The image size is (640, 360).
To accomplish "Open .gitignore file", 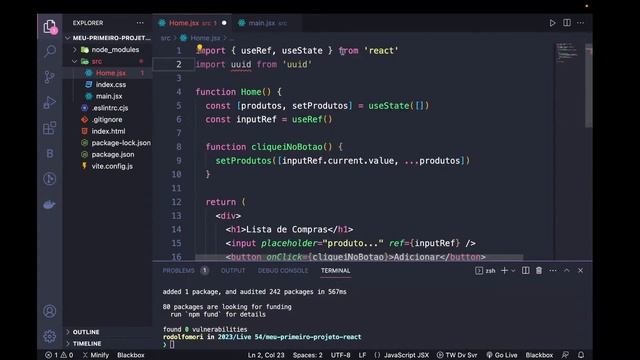I will click(x=107, y=120).
